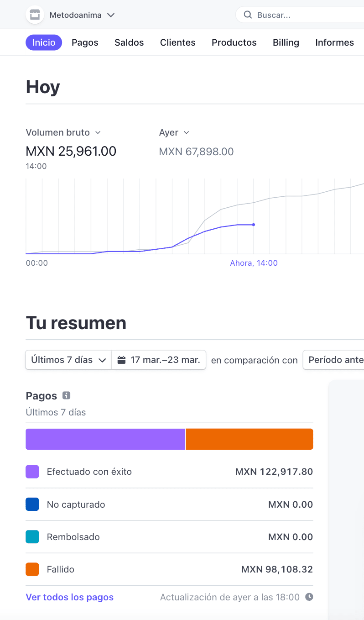The image size is (364, 620).
Task: Click the MXN 25,961.00 gross volume value
Action: tap(71, 151)
